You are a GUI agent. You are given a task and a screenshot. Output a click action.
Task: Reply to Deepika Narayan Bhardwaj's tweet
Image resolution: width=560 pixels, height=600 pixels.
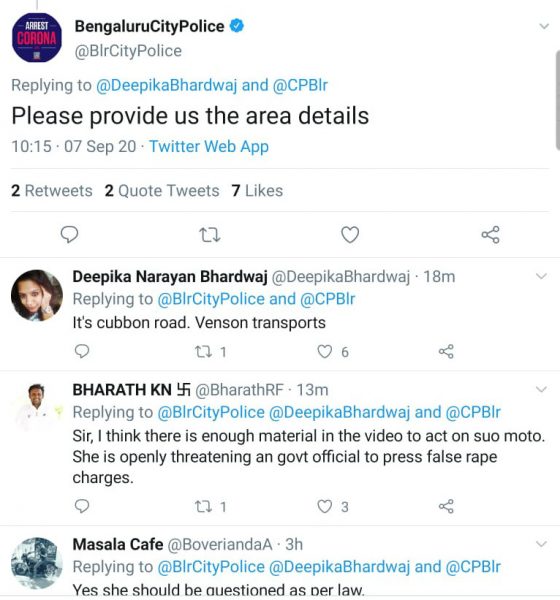pyautogui.click(x=82, y=351)
